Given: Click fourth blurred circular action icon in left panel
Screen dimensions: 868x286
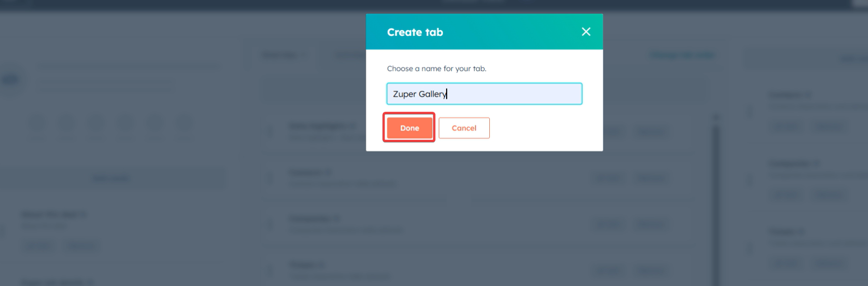Looking at the screenshot, I should (x=125, y=124).
